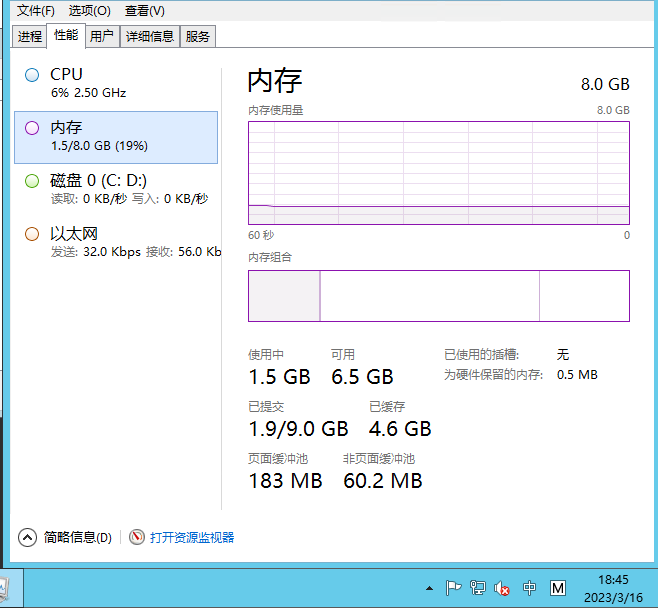This screenshot has width=658, height=608.
Task: Click the 打开资源监视器 link
Action: pyautogui.click(x=192, y=537)
